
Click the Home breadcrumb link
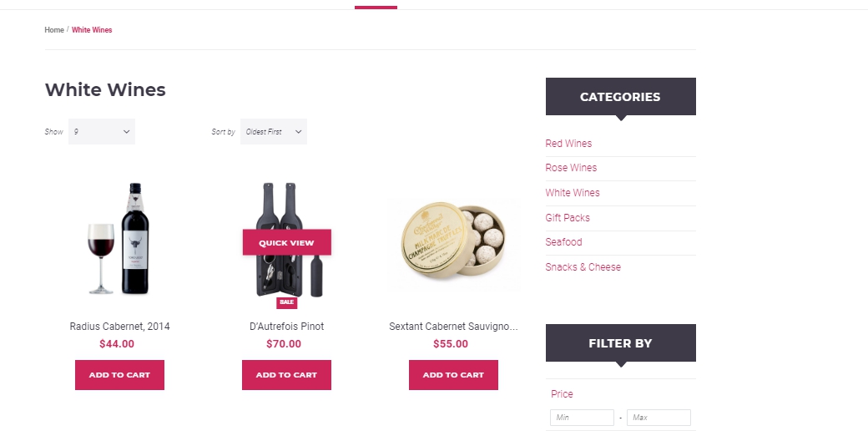pyautogui.click(x=54, y=30)
